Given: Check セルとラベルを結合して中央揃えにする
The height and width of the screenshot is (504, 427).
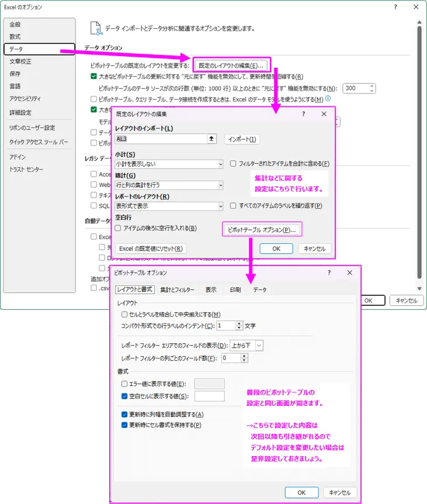Looking at the screenshot, I should 124,315.
